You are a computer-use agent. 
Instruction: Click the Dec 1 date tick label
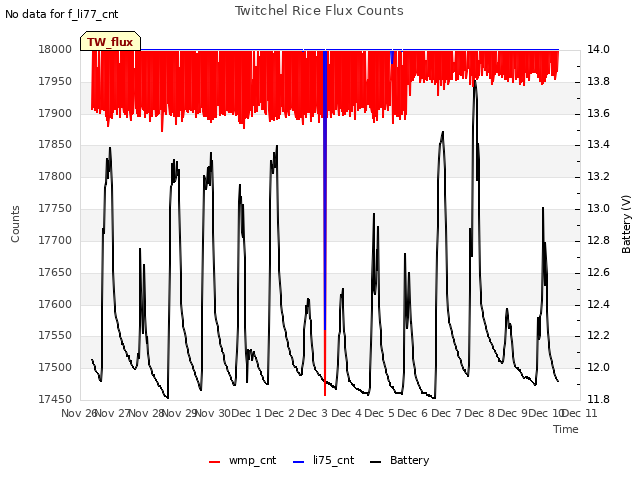coord(247,413)
